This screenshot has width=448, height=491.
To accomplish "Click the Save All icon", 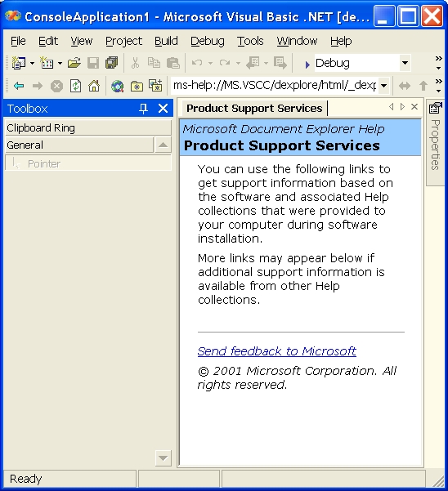I will 111,63.
